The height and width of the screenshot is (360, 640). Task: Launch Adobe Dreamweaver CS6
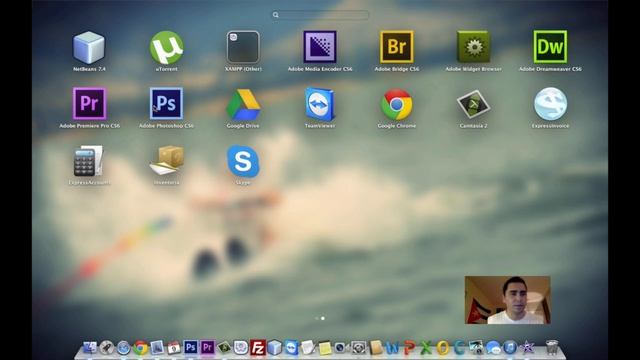(x=550, y=47)
